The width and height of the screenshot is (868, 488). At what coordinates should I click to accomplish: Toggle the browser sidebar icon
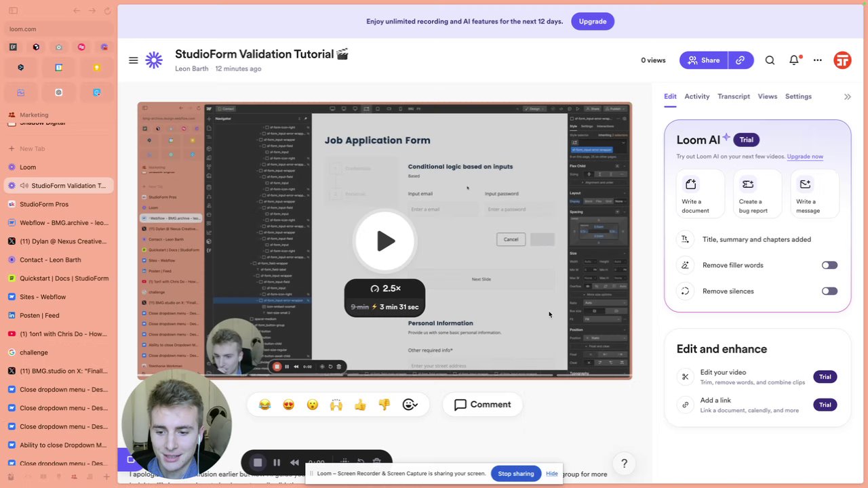tap(14, 10)
